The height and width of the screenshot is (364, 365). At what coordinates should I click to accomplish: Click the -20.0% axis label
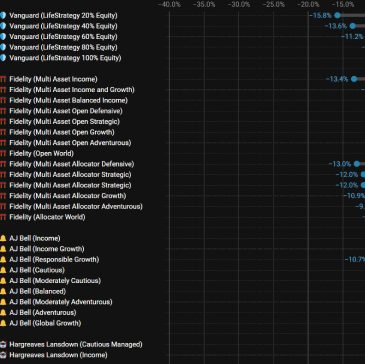coord(308,4)
